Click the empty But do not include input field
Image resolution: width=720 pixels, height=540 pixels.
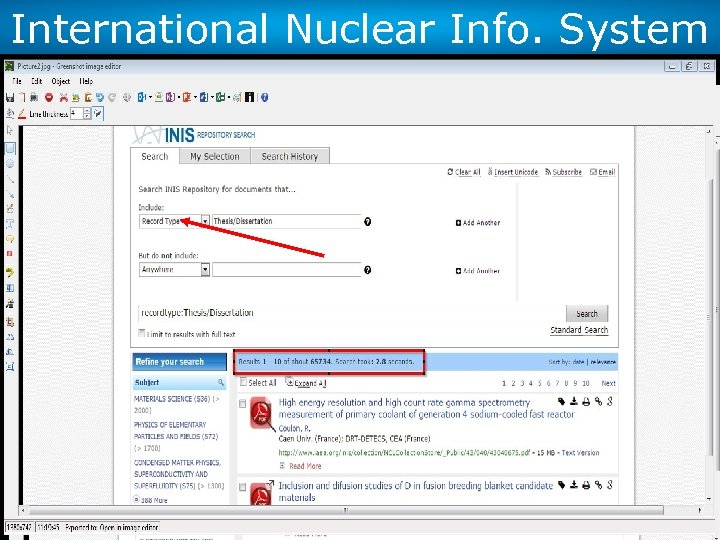287,270
